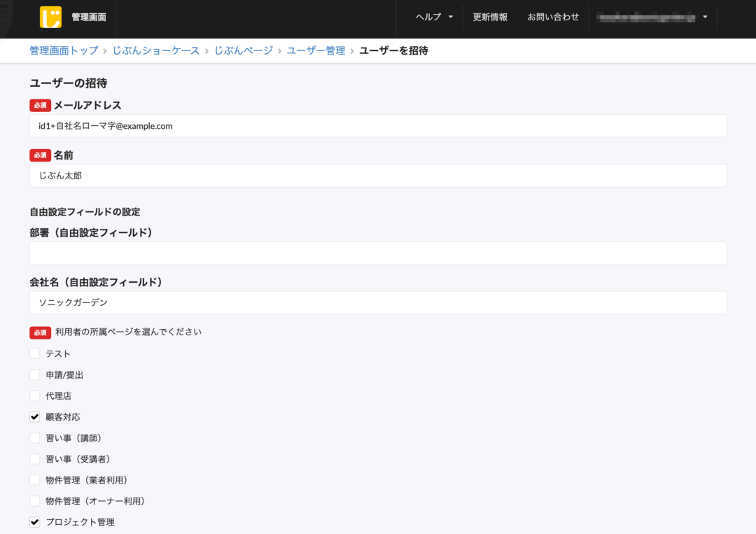This screenshot has height=534, width=756.
Task: Click the メールアドレス input field
Action: point(378,126)
